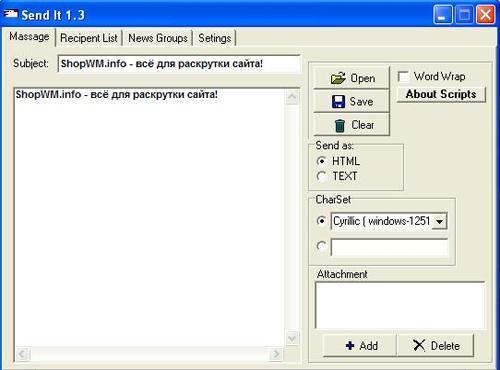Click the message scroll right arrow
This screenshot has width=500, height=370.
(x=276, y=354)
